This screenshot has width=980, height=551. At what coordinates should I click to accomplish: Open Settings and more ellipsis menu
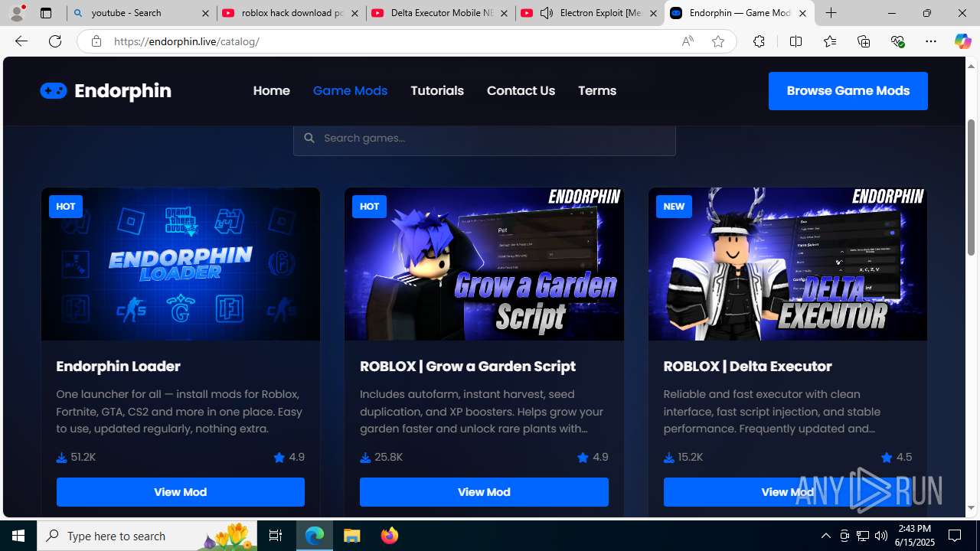pos(931,41)
